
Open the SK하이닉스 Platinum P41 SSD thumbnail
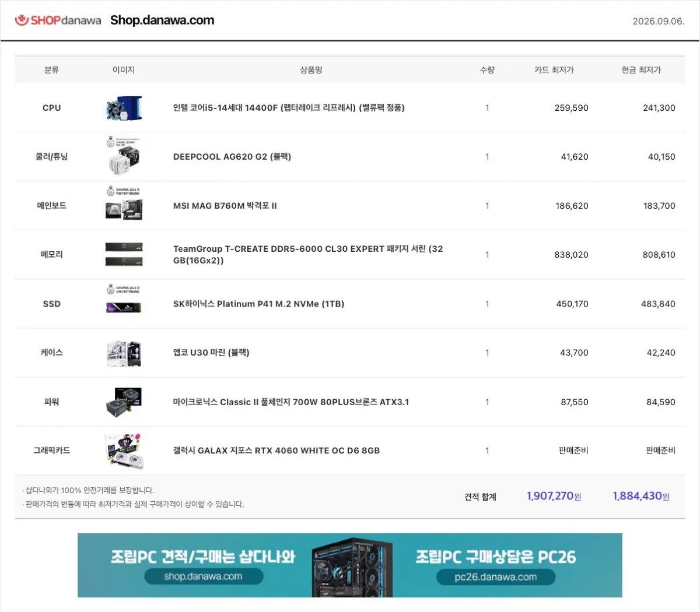[x=124, y=300]
